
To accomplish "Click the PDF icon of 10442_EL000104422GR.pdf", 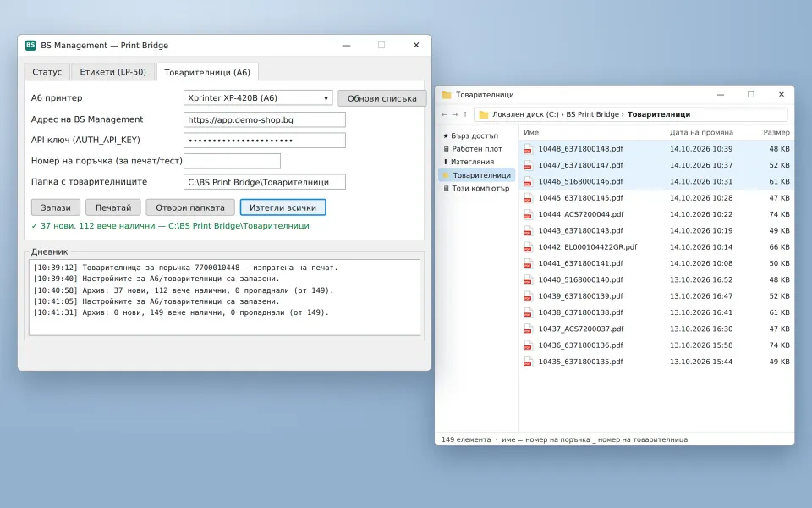I will pyautogui.click(x=528, y=247).
